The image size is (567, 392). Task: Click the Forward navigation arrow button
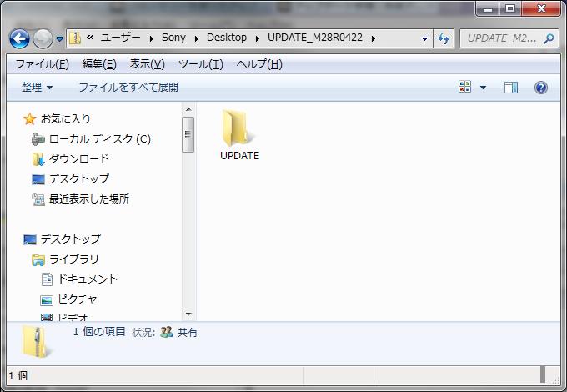click(43, 38)
